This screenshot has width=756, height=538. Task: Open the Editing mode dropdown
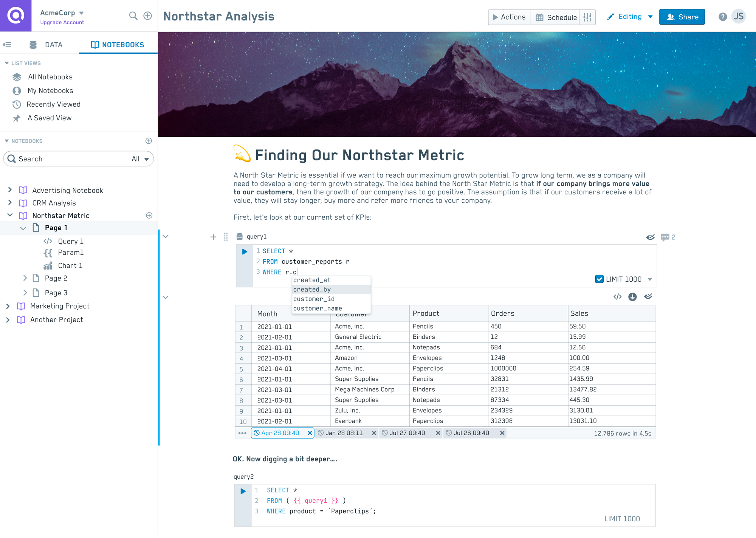651,17
